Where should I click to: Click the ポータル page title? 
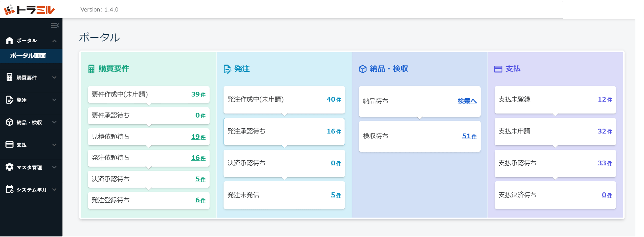(x=99, y=37)
